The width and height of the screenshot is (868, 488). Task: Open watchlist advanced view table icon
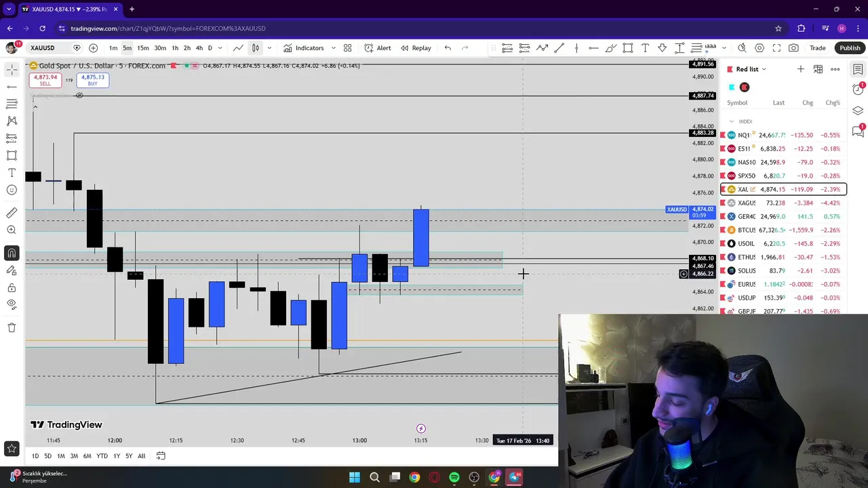818,69
